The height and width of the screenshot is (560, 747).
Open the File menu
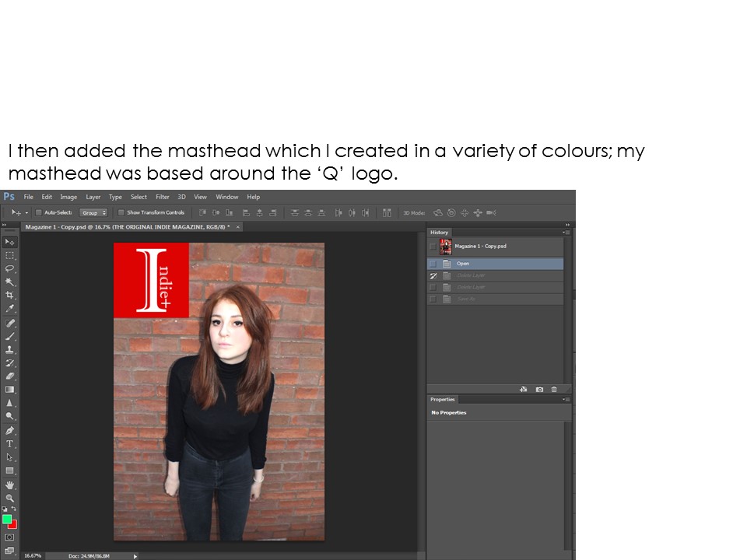click(x=29, y=197)
